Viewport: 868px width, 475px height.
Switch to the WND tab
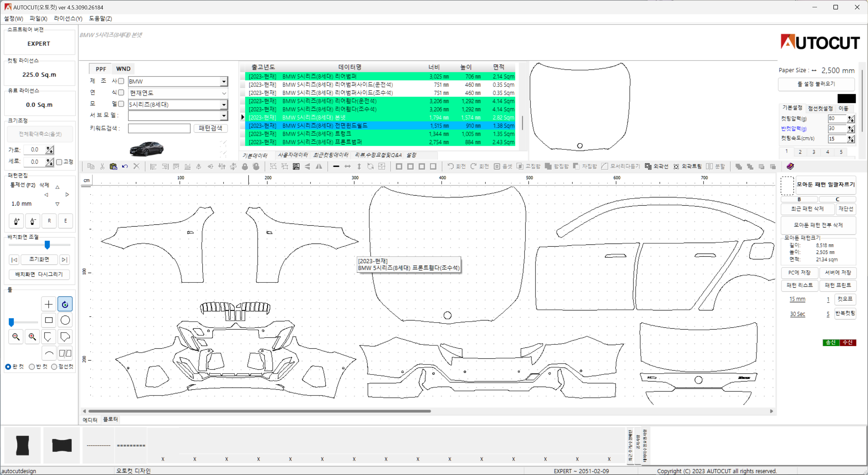tap(123, 69)
